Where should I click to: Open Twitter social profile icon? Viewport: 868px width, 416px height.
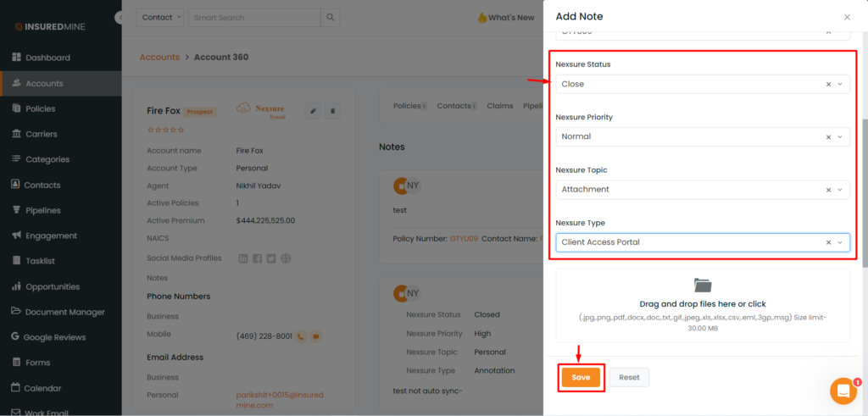point(271,258)
